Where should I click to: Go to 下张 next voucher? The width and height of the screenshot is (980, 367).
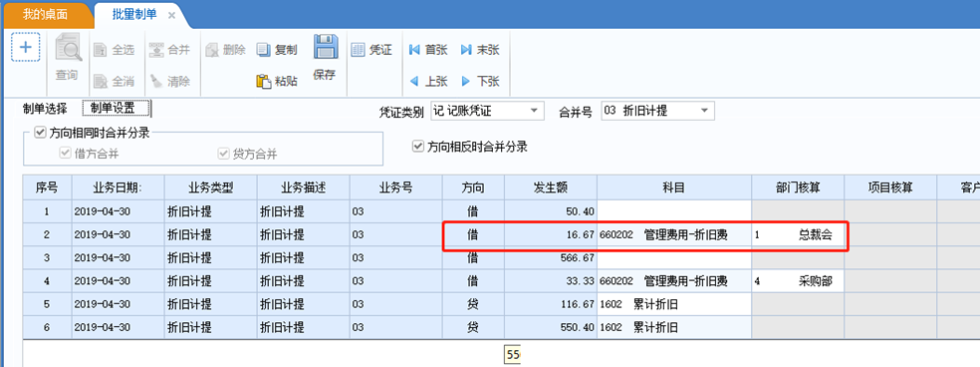click(479, 81)
